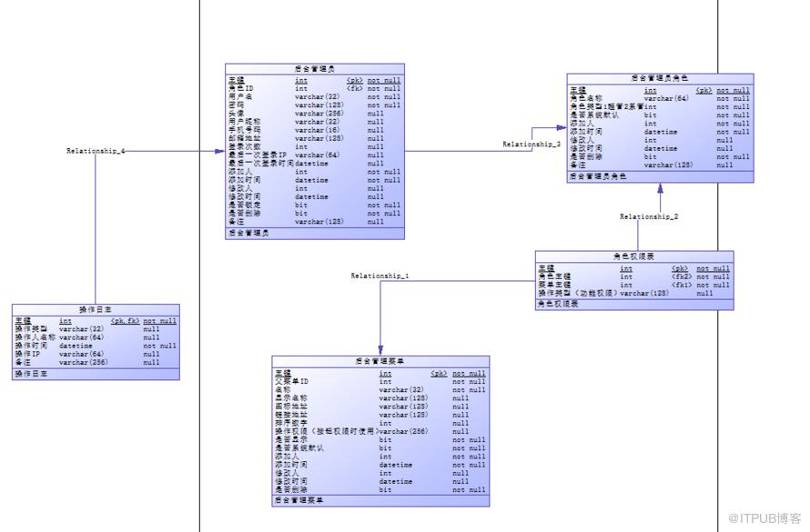Click the @ITPUB博客 watermark
Viewport: 810px width, 532px height.
(x=765, y=518)
